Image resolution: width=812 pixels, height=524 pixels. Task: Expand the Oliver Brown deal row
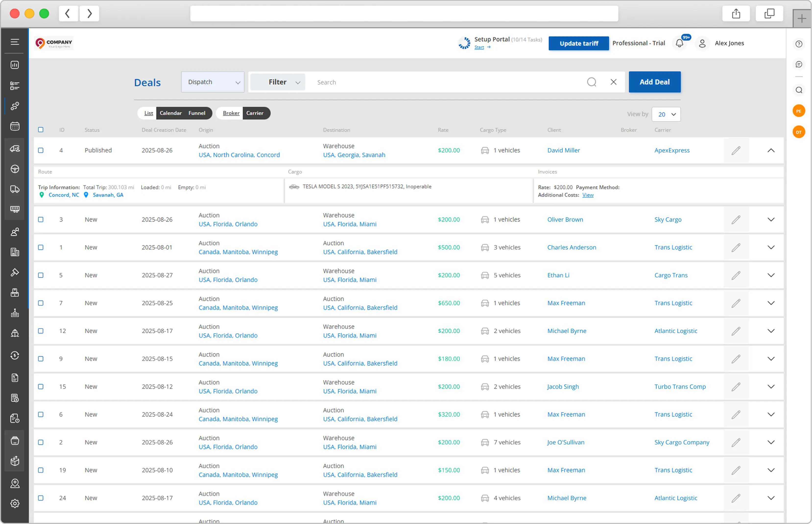[771, 220]
